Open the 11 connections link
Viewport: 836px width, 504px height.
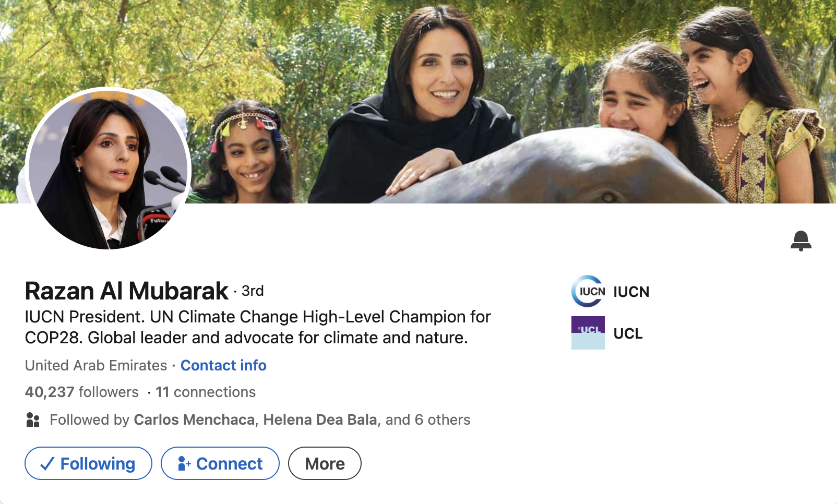coord(206,392)
